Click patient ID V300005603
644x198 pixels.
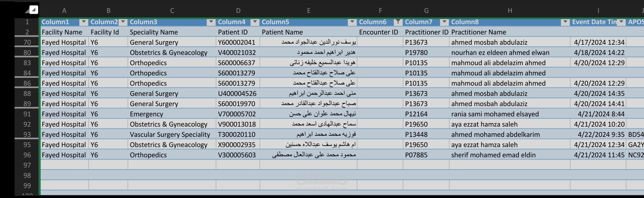point(238,155)
